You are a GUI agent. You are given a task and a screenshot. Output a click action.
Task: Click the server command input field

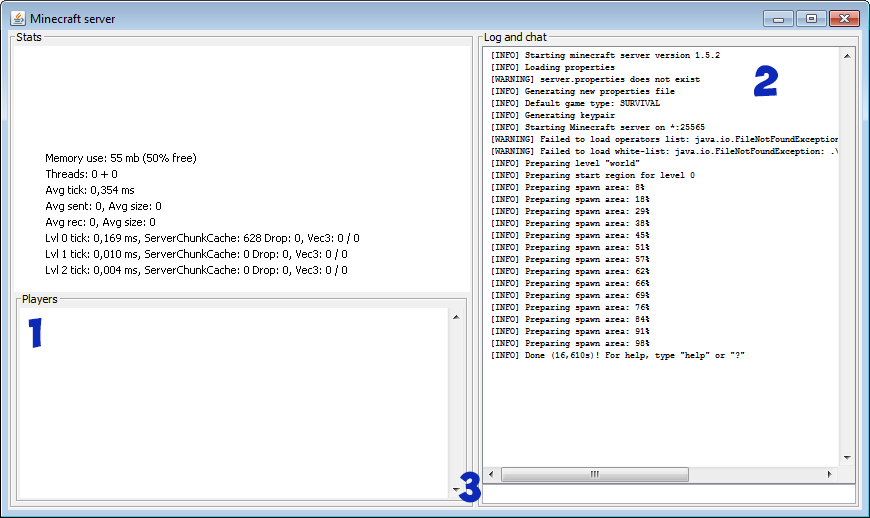tap(669, 494)
